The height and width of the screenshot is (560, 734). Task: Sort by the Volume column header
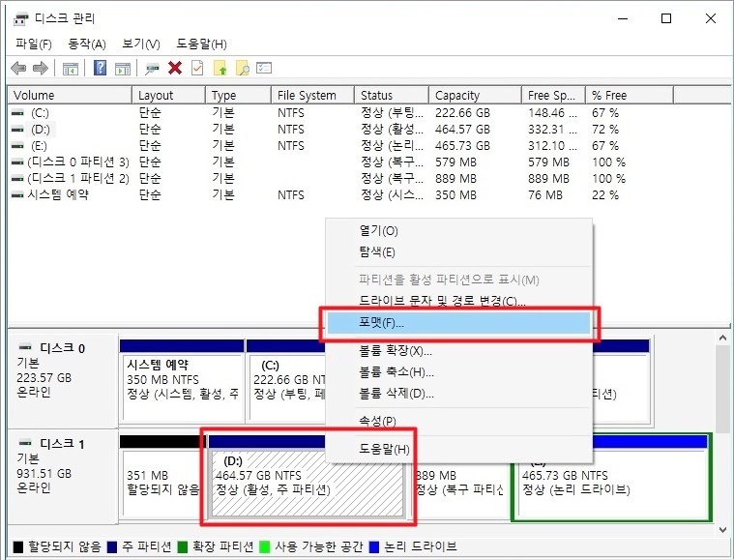(x=71, y=95)
